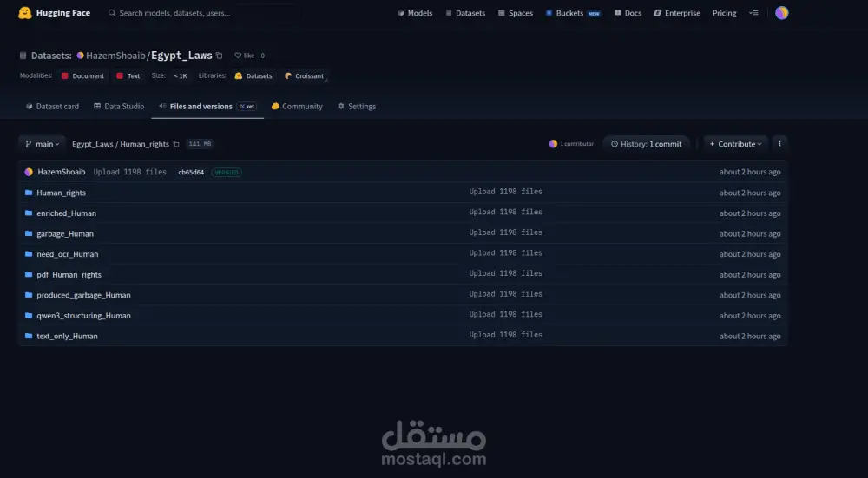
Task: Select the Text modality tag
Action: pos(128,75)
